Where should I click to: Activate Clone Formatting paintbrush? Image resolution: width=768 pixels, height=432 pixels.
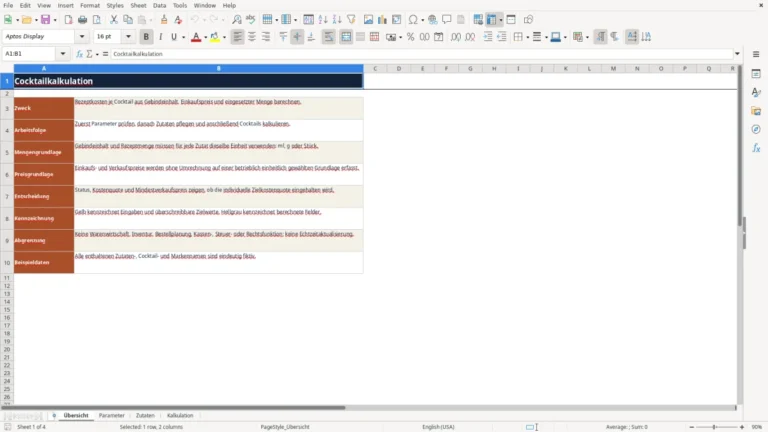(x=164, y=20)
